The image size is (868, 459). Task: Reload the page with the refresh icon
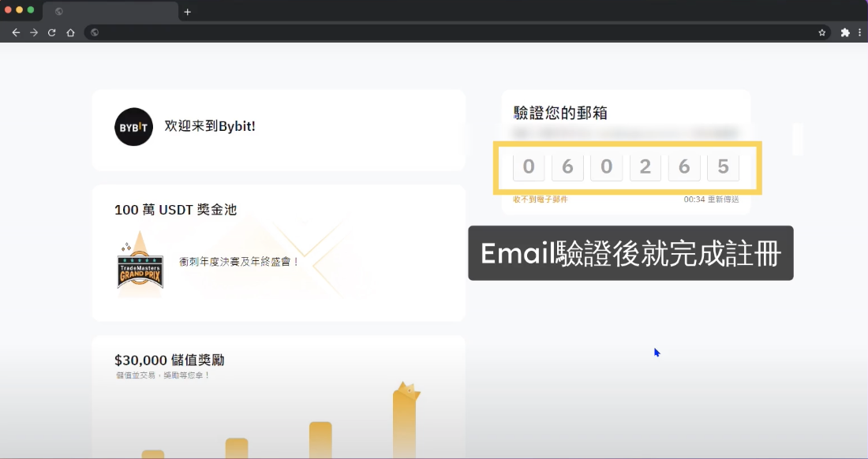[x=52, y=32]
